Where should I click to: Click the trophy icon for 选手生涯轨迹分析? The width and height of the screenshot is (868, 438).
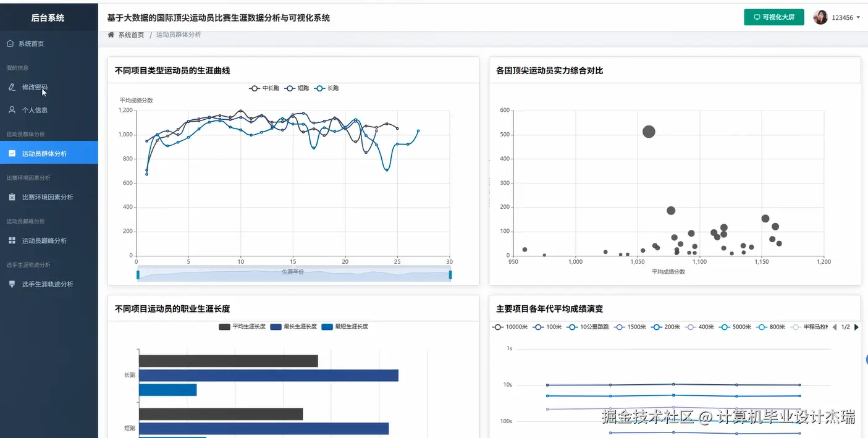[x=12, y=284]
